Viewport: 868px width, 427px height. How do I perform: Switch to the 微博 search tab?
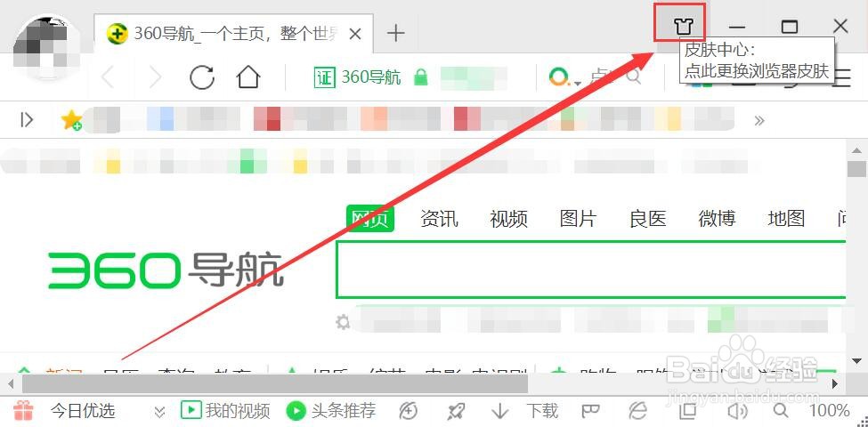tap(717, 219)
